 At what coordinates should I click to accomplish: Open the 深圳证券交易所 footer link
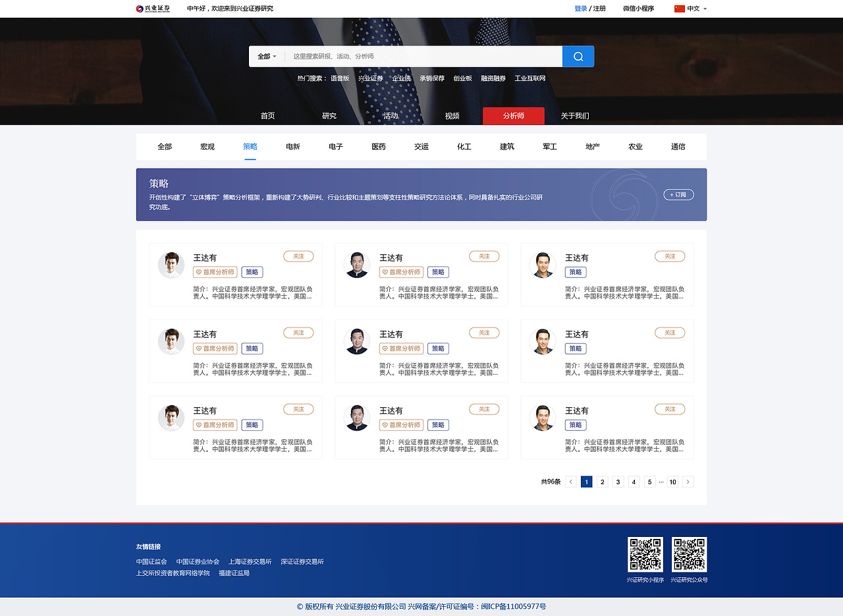[x=302, y=562]
